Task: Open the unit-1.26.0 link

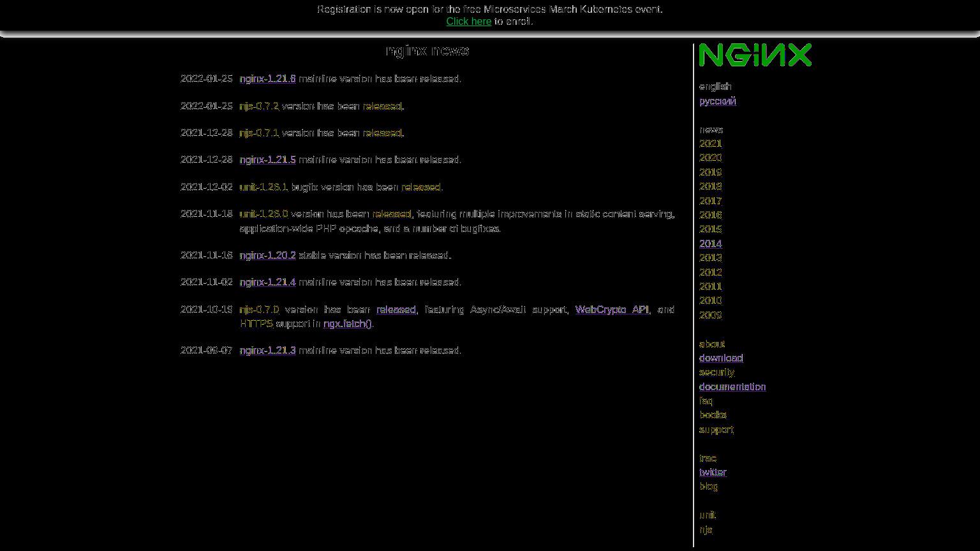Action: pos(264,214)
